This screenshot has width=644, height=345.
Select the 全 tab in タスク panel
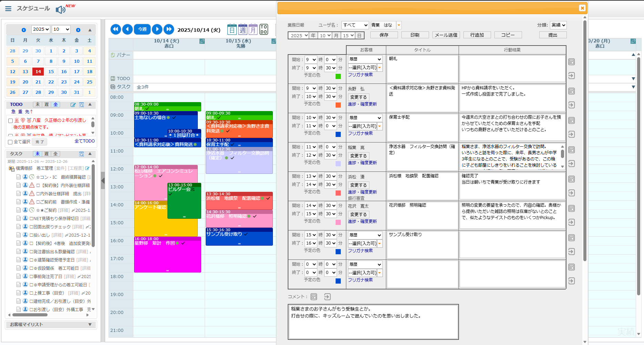[55, 154]
